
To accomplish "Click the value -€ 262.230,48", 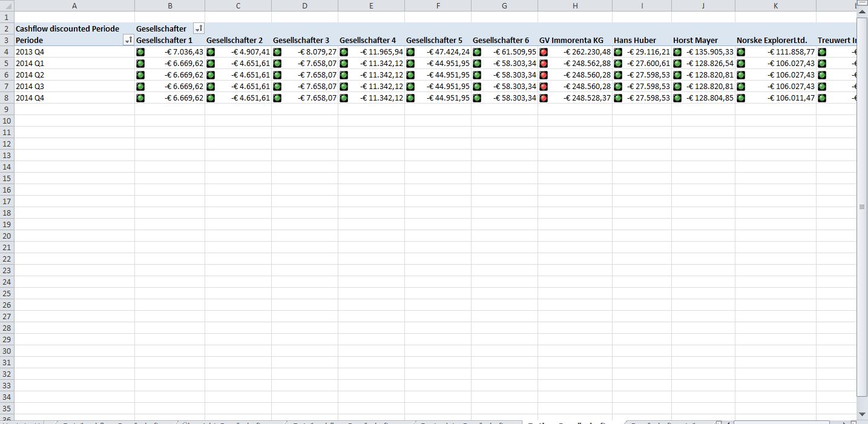I will 587,52.
